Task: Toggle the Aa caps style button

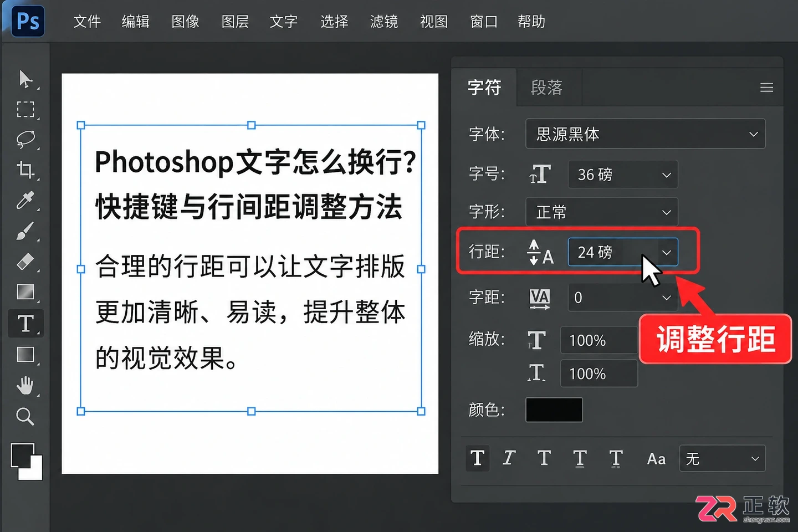Action: [656, 459]
